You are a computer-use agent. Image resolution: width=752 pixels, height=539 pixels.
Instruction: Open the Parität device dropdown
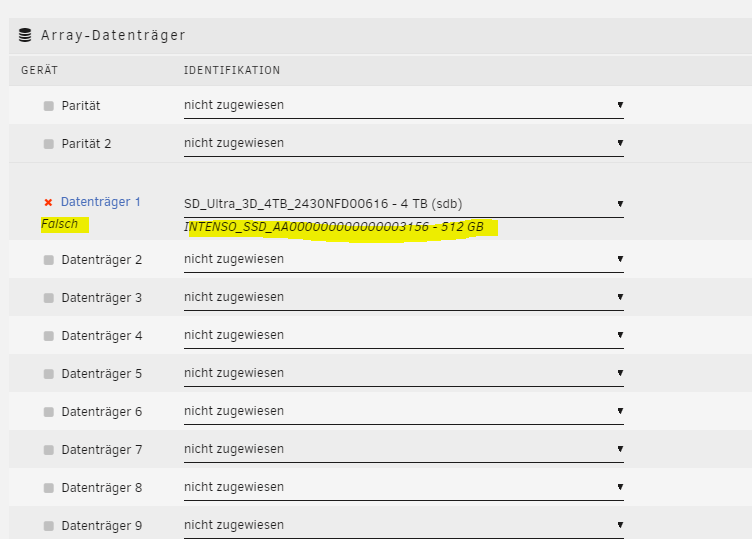click(x=404, y=105)
